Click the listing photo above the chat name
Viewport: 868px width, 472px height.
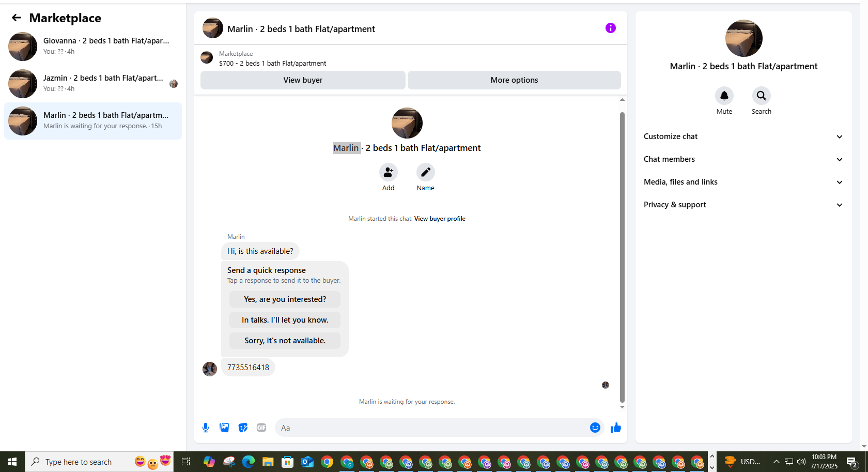tap(407, 123)
